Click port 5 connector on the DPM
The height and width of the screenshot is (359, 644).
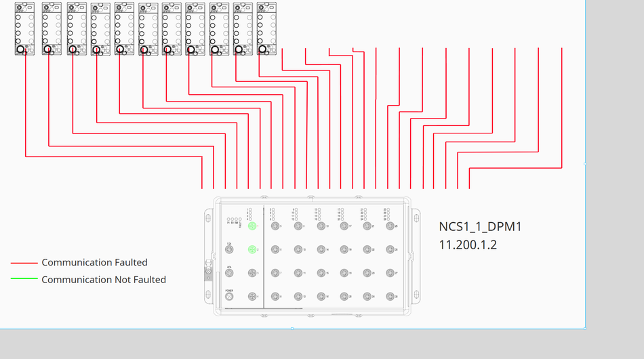click(275, 226)
